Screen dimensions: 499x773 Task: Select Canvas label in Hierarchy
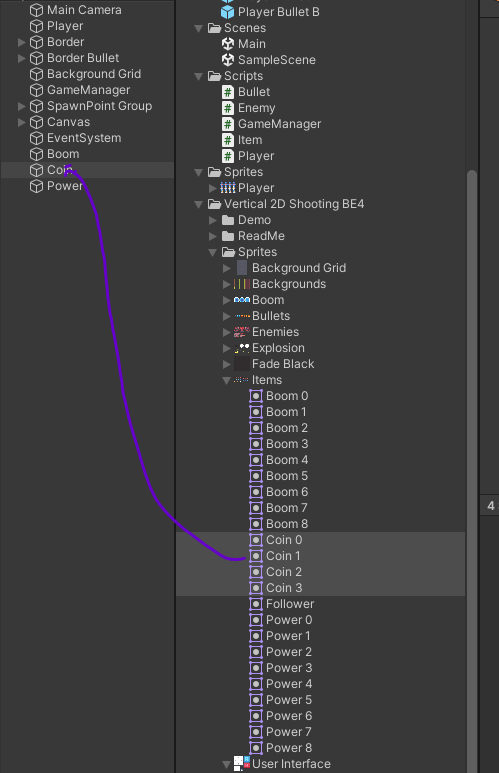[69, 122]
